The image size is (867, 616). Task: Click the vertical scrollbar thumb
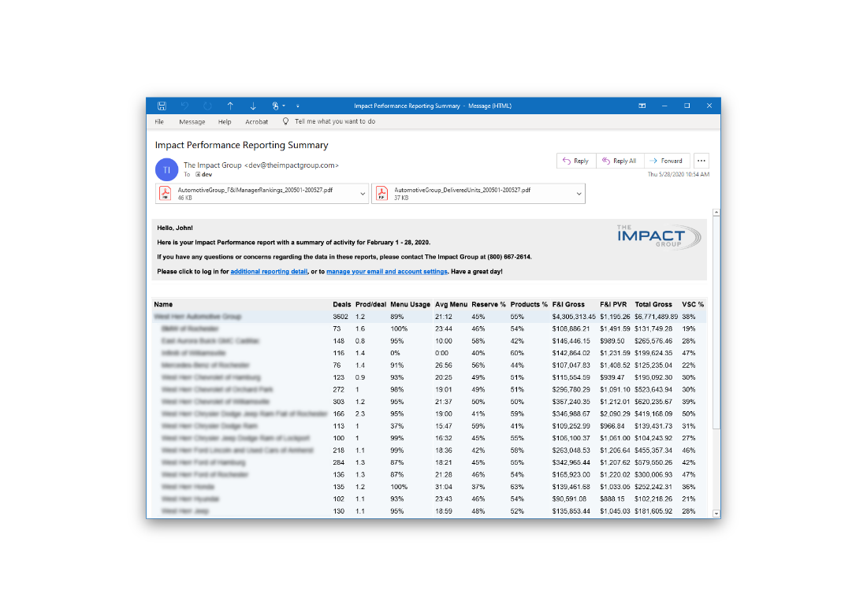coord(716,323)
